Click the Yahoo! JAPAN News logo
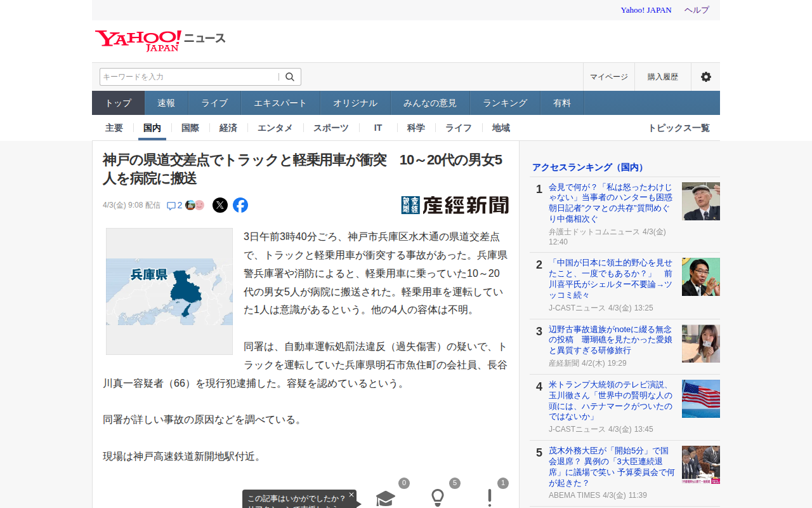 tap(160, 40)
